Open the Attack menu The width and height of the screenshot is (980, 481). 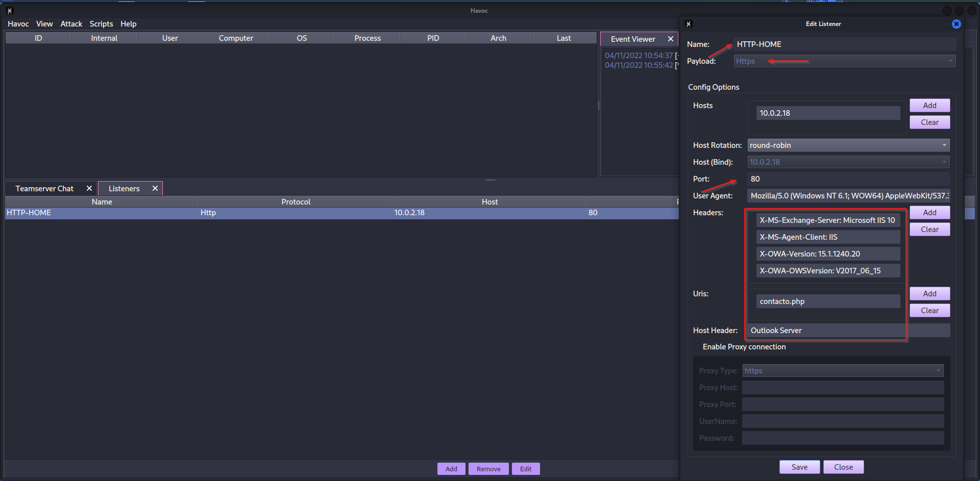coord(71,24)
